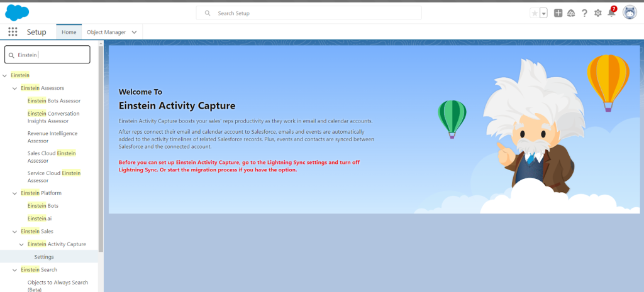
Task: Open the Einstein.ai item
Action: click(40, 219)
